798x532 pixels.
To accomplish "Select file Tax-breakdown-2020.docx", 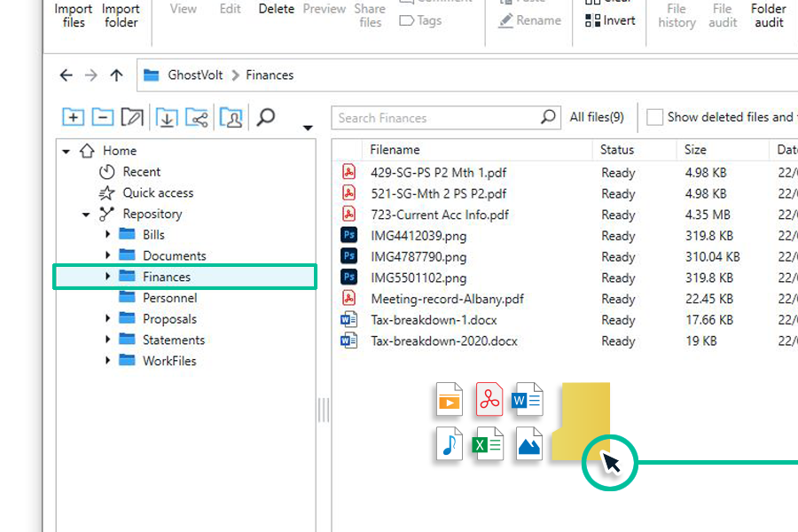I will [x=444, y=341].
